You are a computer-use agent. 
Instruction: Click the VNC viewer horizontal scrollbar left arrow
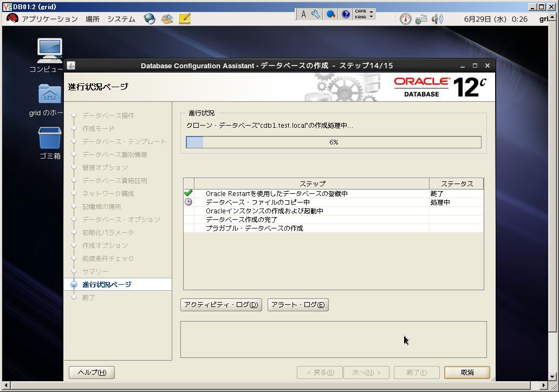[x=5, y=385]
